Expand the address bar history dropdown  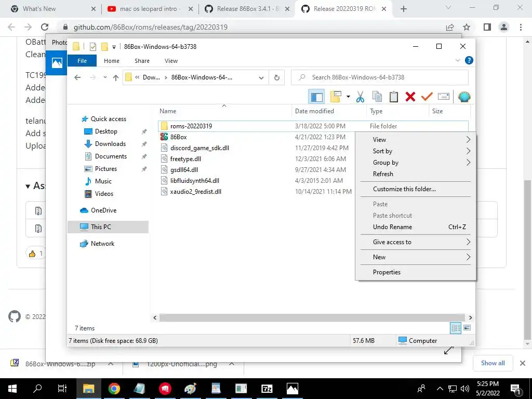coord(261,78)
